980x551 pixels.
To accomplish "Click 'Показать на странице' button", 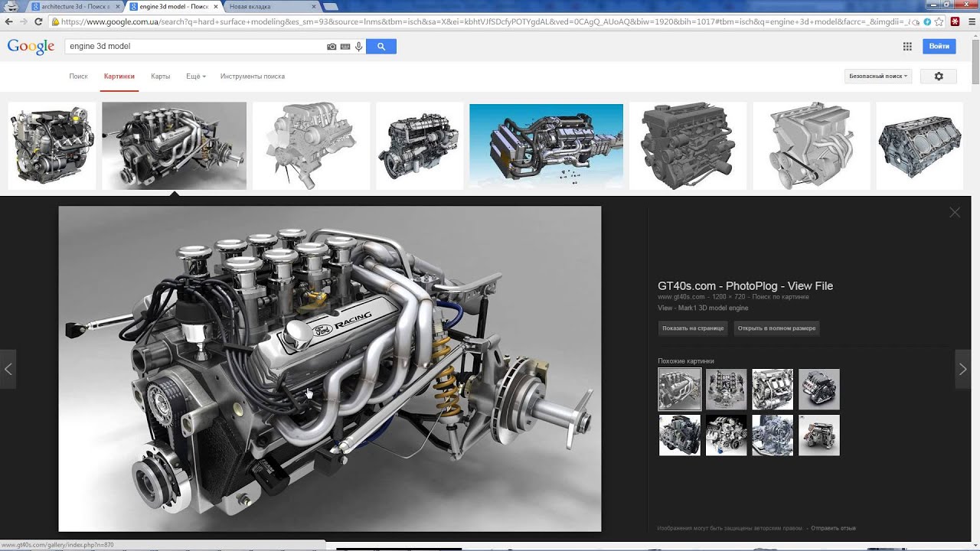I will pos(693,328).
